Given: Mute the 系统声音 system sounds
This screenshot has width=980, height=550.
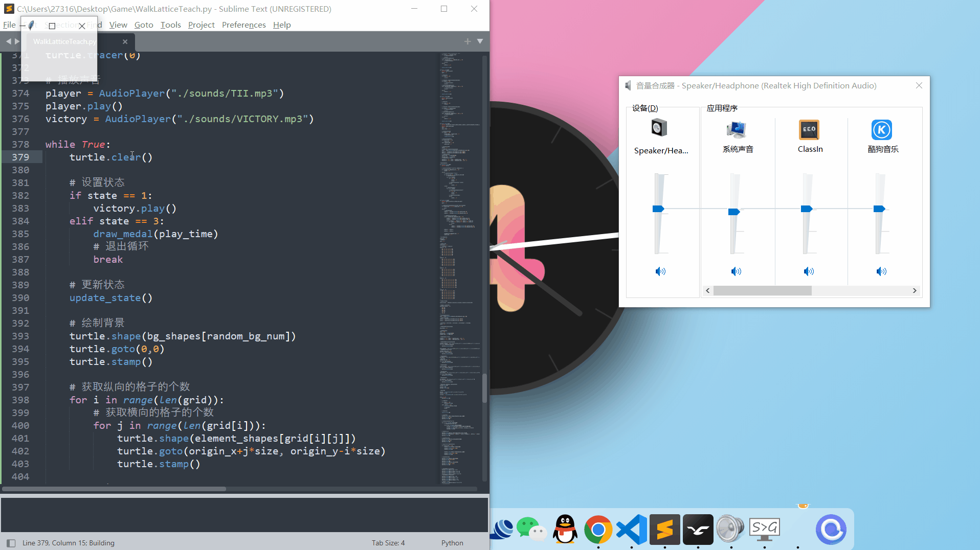Looking at the screenshot, I should click(736, 271).
